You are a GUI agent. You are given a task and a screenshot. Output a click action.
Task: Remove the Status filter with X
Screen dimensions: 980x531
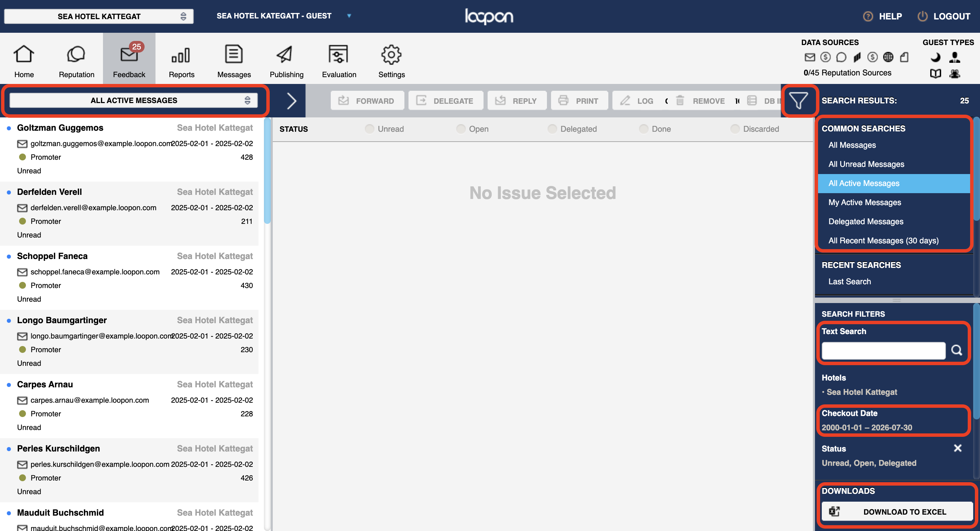pos(957,448)
